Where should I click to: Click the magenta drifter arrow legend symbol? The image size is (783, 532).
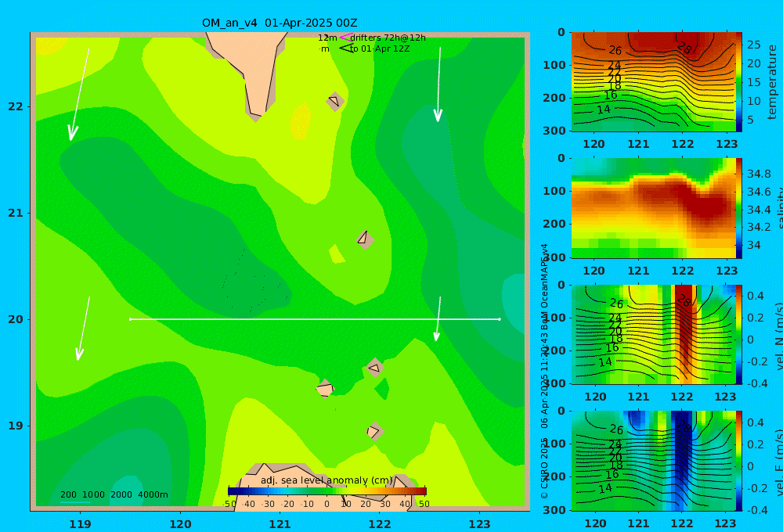(x=346, y=37)
